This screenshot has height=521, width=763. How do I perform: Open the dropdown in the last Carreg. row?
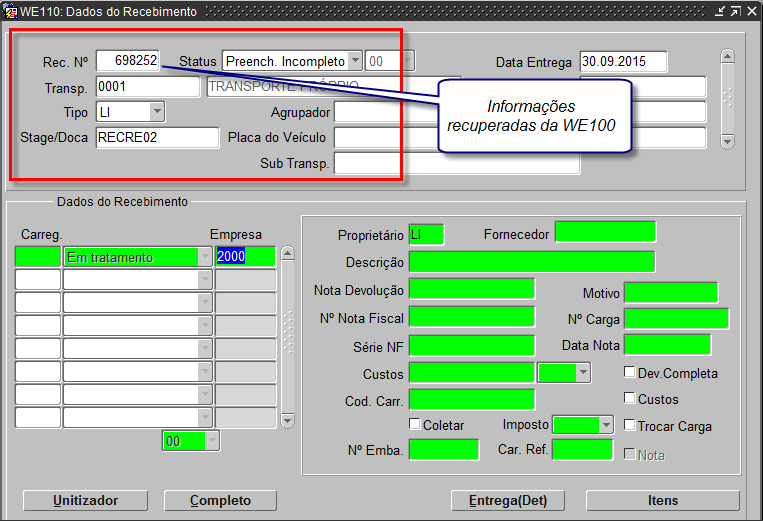coord(205,417)
